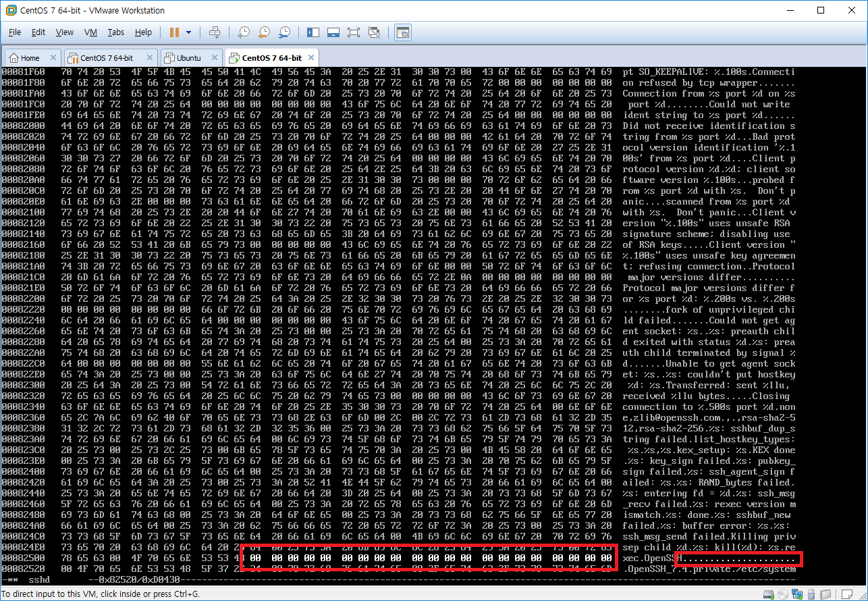Click the 'Did not receive identification s' text
This screenshot has width=868, height=601.
pos(709,126)
